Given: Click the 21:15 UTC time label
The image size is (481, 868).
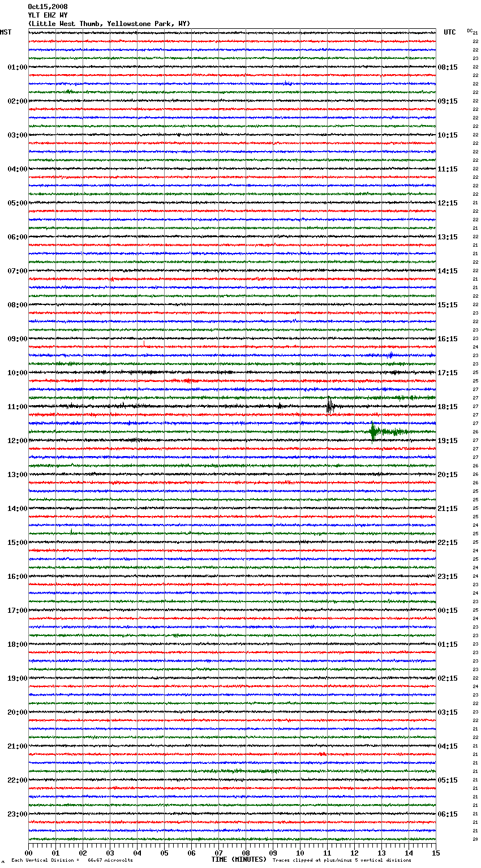Looking at the screenshot, I should coord(448,509).
